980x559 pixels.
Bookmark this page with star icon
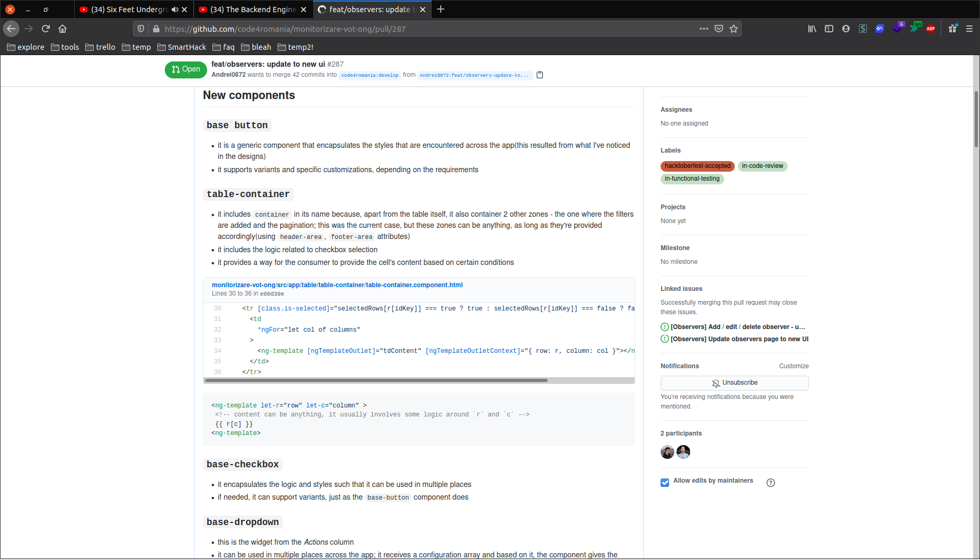coord(734,29)
